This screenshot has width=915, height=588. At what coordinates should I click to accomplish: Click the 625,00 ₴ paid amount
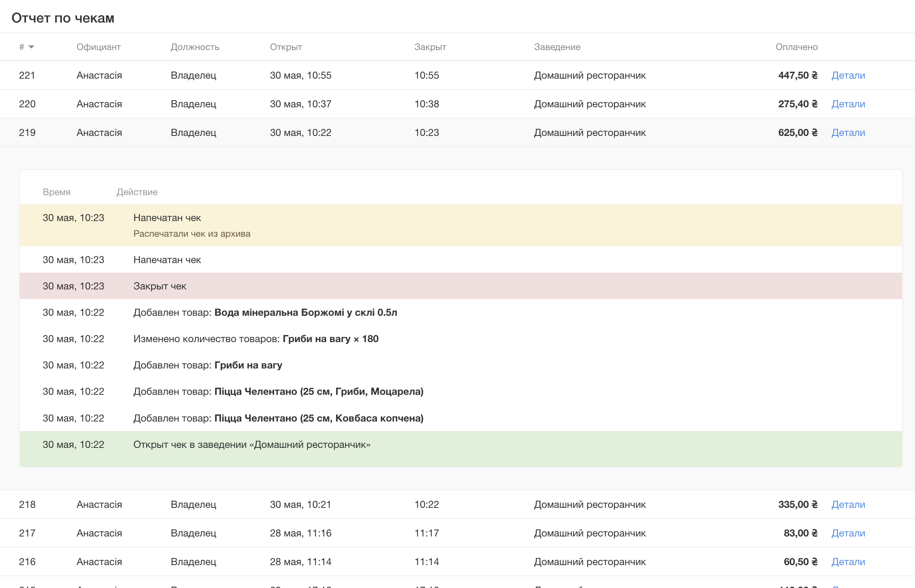point(797,132)
